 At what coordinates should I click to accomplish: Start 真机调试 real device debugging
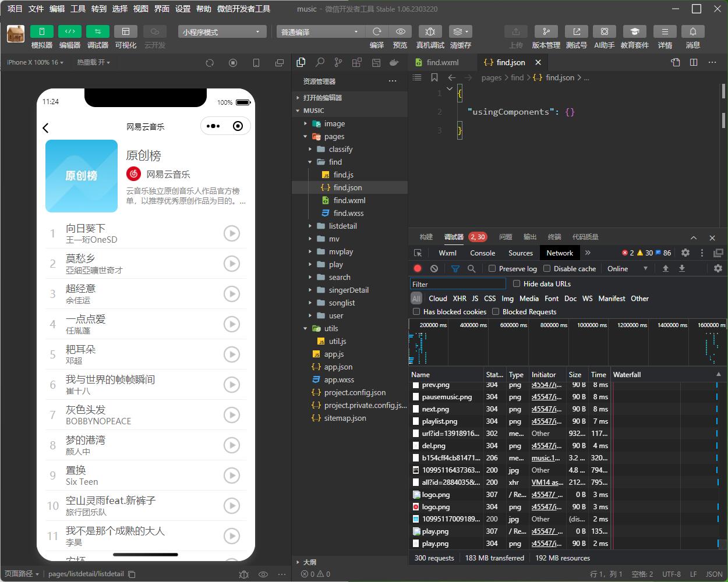coord(430,31)
